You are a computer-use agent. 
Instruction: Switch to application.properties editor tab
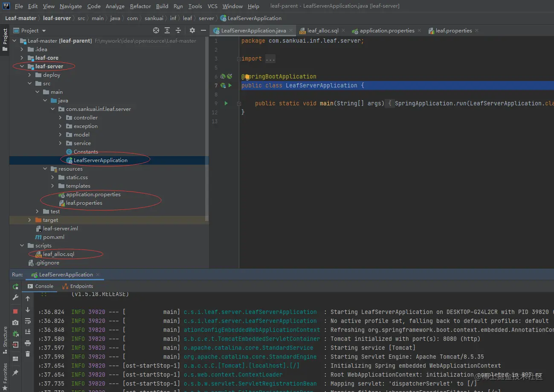pos(387,31)
